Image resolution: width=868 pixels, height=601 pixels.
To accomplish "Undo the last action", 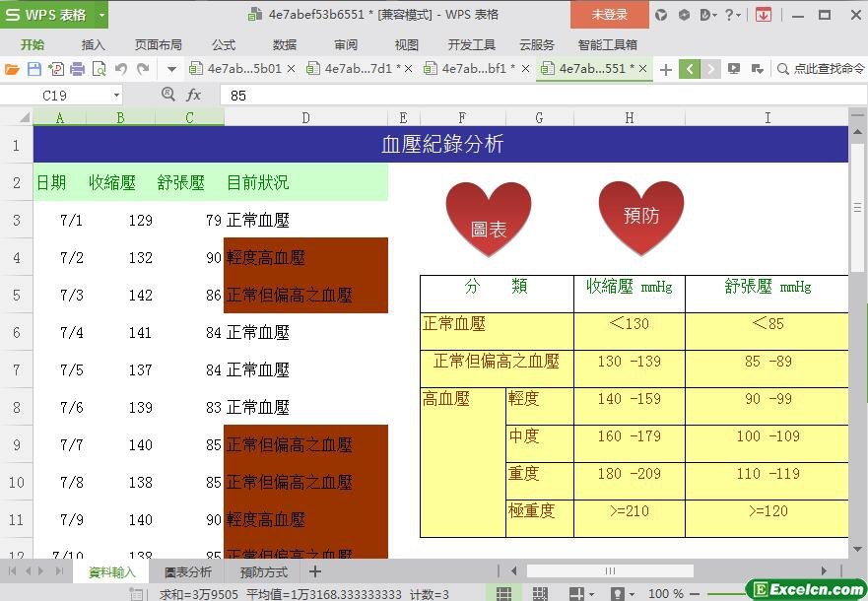I will click(x=120, y=69).
